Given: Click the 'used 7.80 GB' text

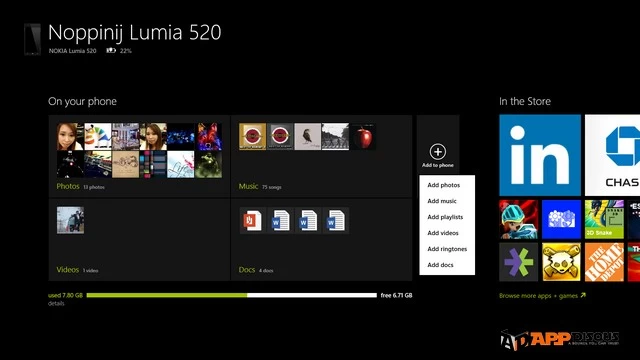Looking at the screenshot, I should click(x=65, y=295).
